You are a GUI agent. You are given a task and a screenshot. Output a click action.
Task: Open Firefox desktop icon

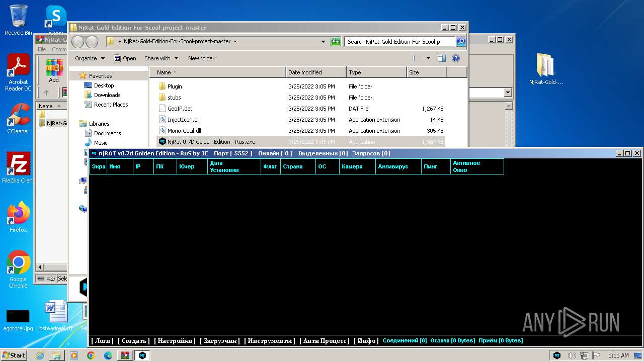[18, 217]
